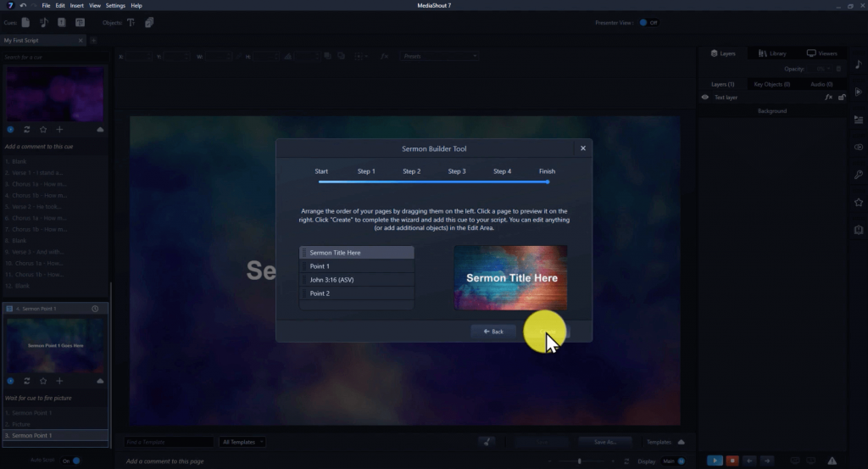Click the star icon under first cue thumbnail
The height and width of the screenshot is (469, 868).
pyautogui.click(x=43, y=130)
